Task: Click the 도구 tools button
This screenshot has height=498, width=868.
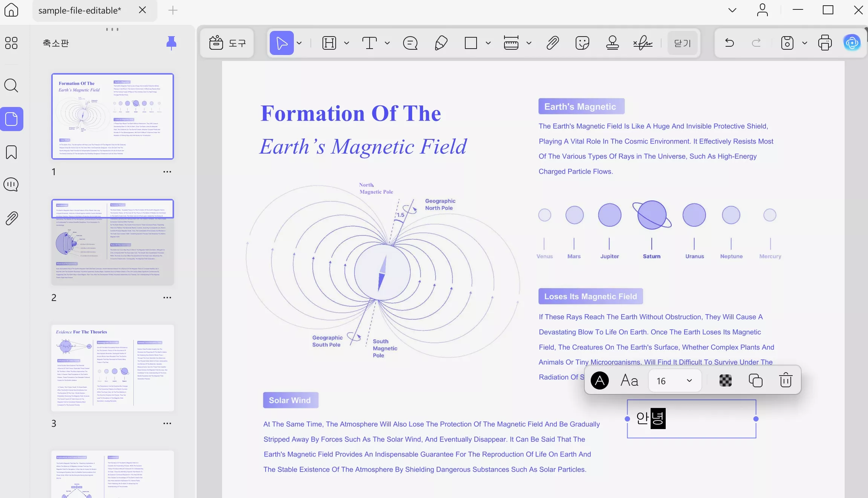Action: (x=227, y=43)
